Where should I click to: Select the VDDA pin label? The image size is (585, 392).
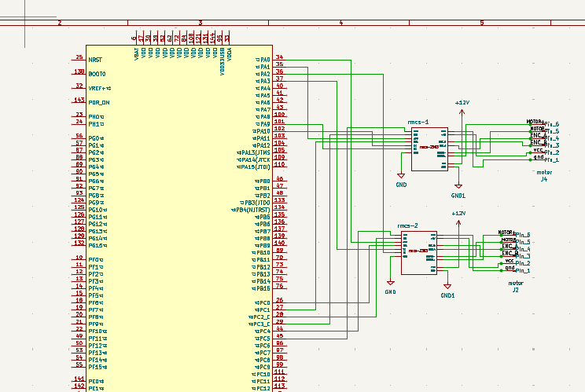(x=230, y=54)
